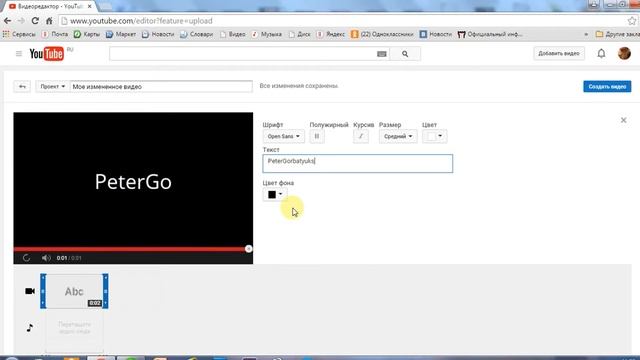
Task: Click the undo arrow button in editor
Action: point(22,87)
